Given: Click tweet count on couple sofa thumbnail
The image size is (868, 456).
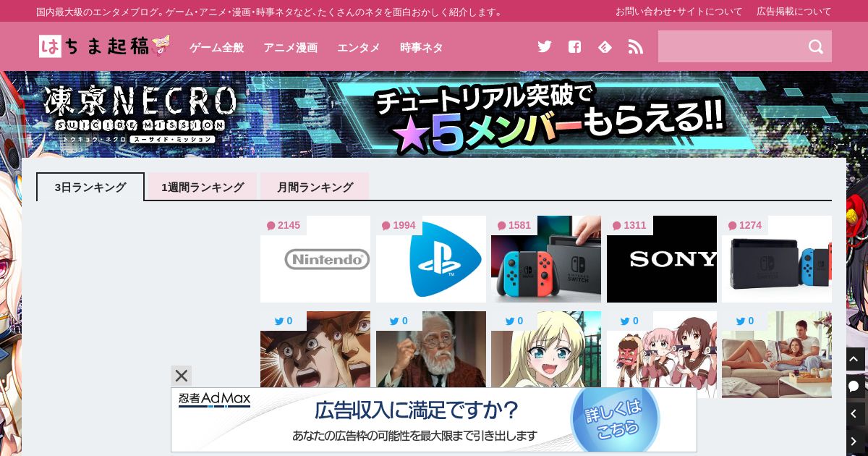Looking at the screenshot, I should pyautogui.click(x=744, y=321).
